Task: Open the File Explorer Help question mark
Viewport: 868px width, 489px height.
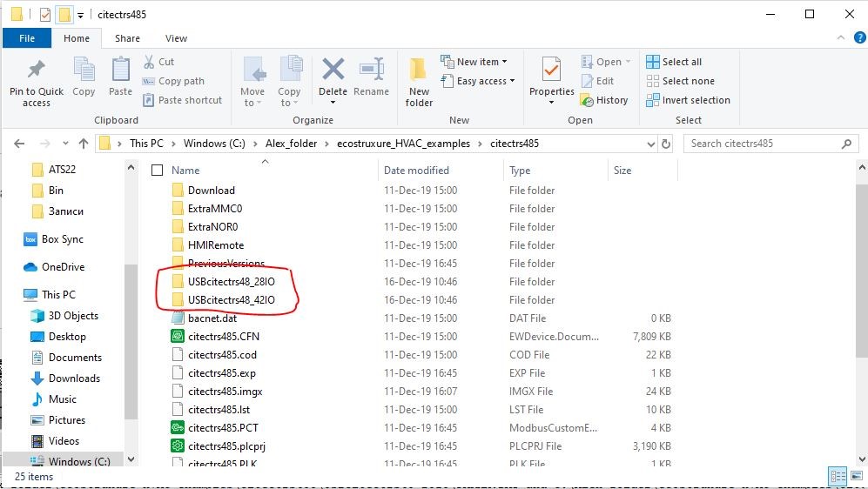Action: click(859, 37)
